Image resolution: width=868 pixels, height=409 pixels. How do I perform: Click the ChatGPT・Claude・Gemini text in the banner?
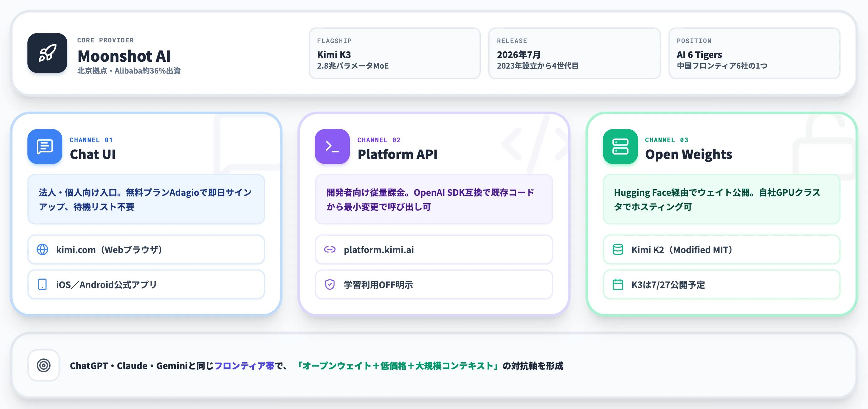(129, 366)
